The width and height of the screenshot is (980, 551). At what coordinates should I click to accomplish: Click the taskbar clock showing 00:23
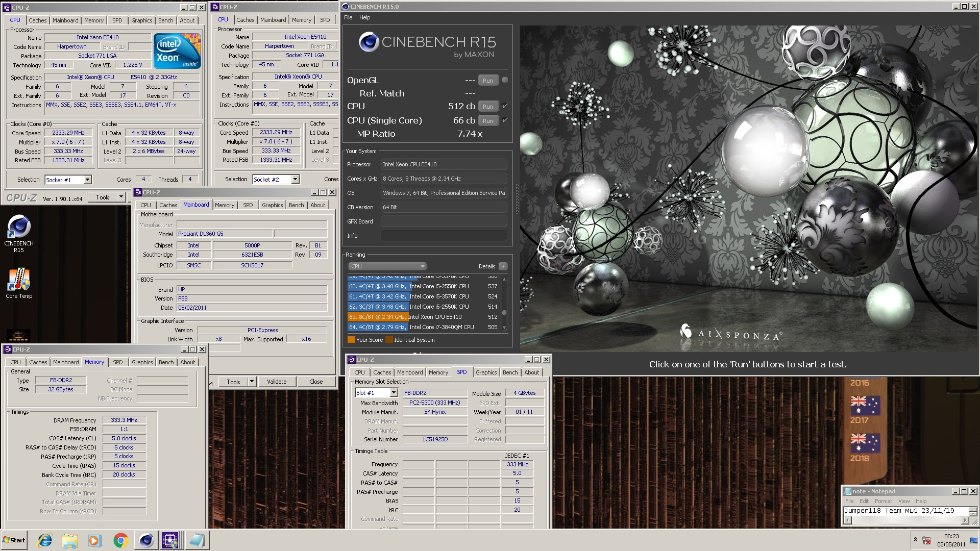coord(951,540)
